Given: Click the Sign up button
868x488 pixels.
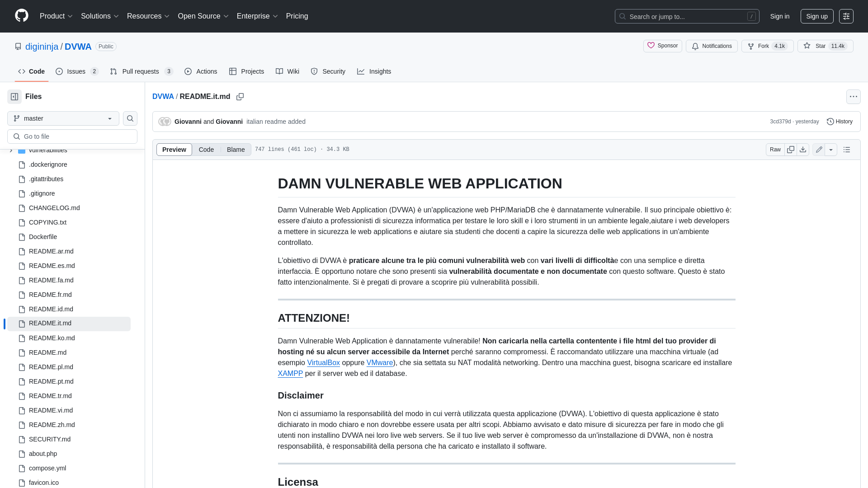Looking at the screenshot, I should coord(817,16).
